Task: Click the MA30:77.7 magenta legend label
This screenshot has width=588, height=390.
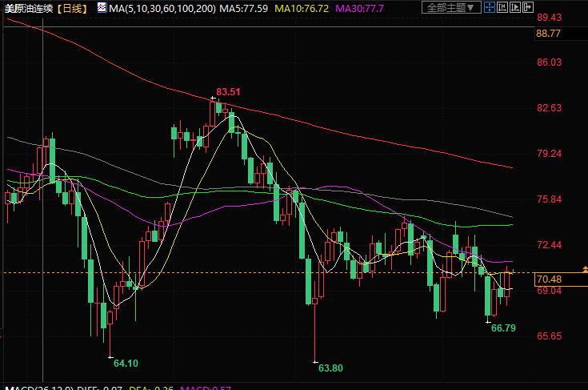Action: click(x=359, y=8)
